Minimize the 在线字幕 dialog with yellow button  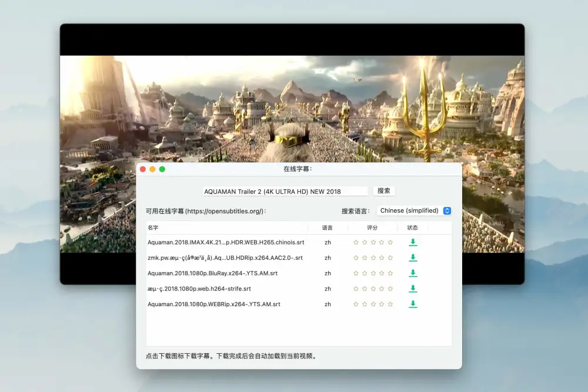pyautogui.click(x=153, y=169)
